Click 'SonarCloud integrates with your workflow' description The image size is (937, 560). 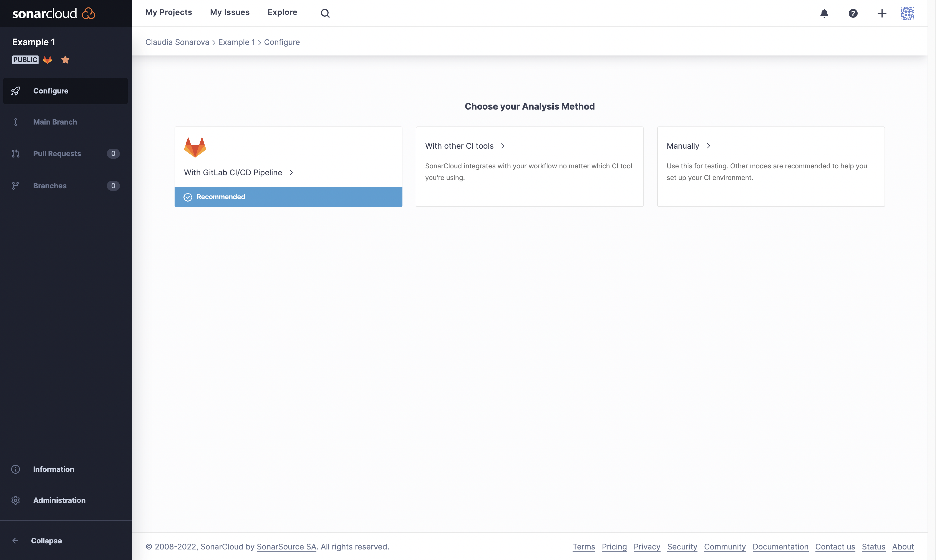coord(528,172)
